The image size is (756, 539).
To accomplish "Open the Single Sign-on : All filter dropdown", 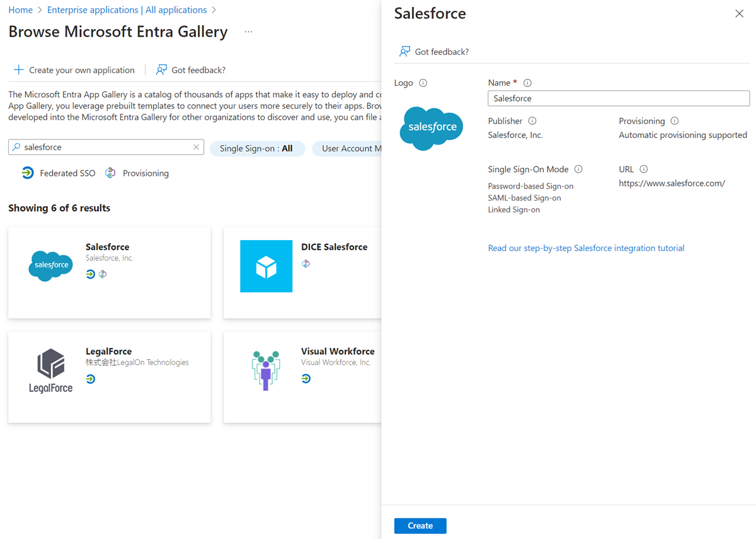I will 257,148.
